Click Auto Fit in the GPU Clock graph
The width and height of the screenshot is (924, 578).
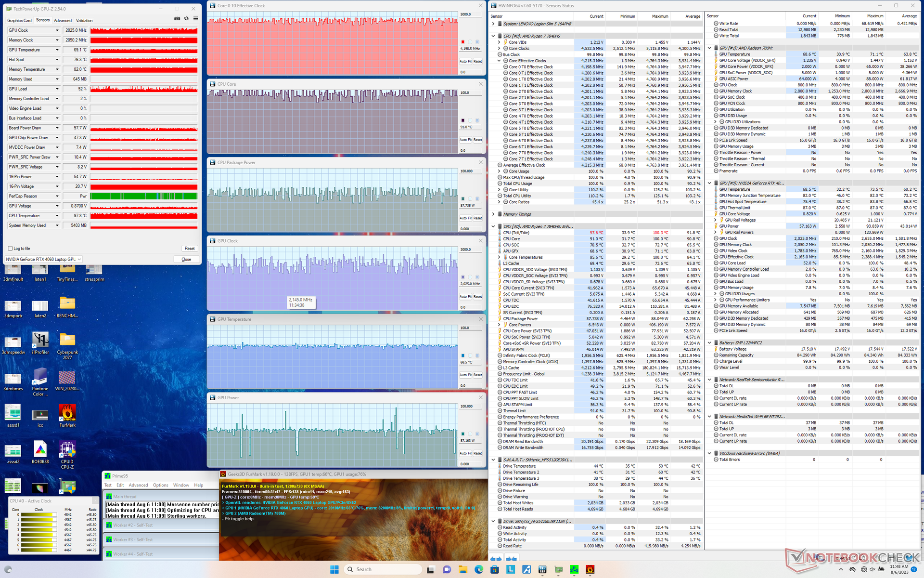pyautogui.click(x=465, y=296)
